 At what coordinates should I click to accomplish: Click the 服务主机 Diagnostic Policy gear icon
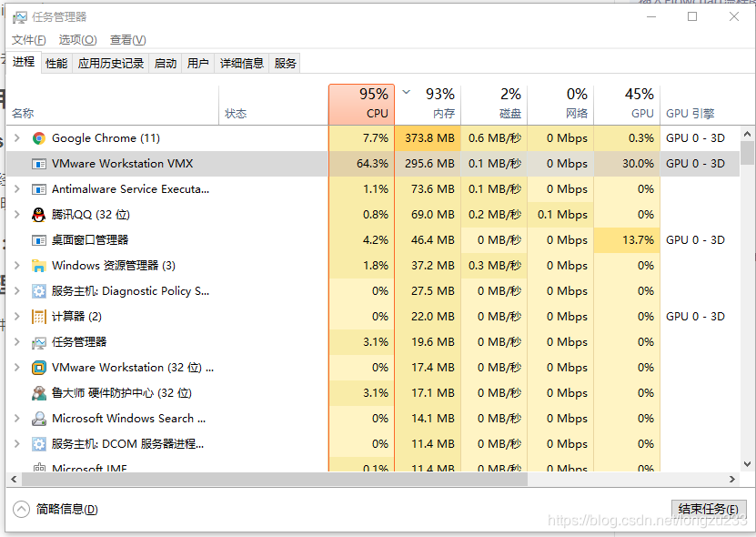[x=39, y=291]
